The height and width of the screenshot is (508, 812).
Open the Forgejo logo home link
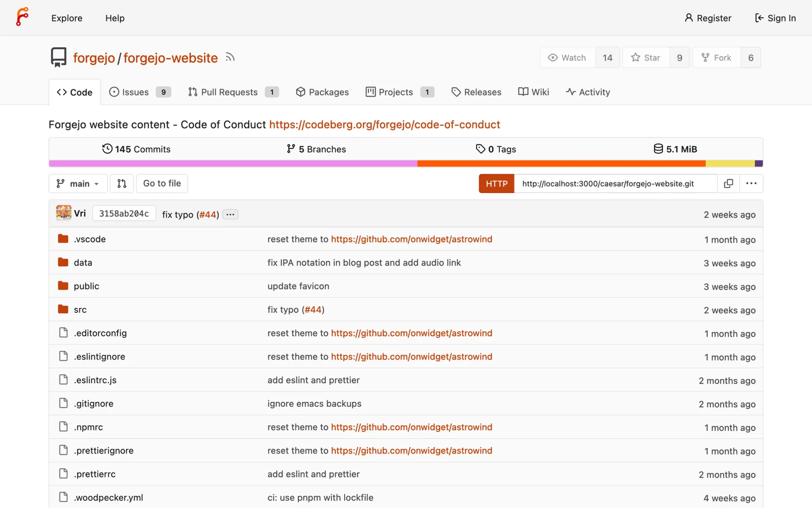(22, 17)
